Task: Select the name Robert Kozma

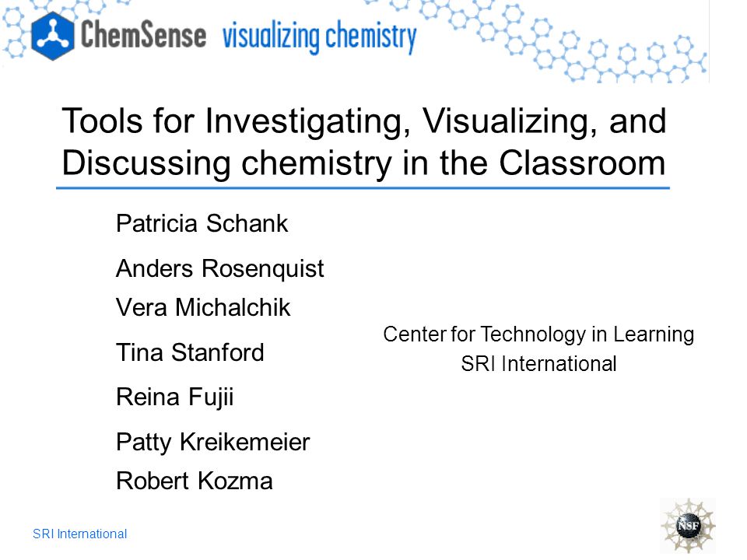Action: [x=195, y=481]
